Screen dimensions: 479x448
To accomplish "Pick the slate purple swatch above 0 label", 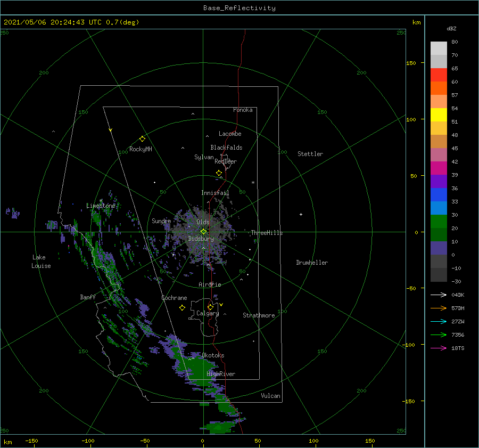I will point(439,248).
